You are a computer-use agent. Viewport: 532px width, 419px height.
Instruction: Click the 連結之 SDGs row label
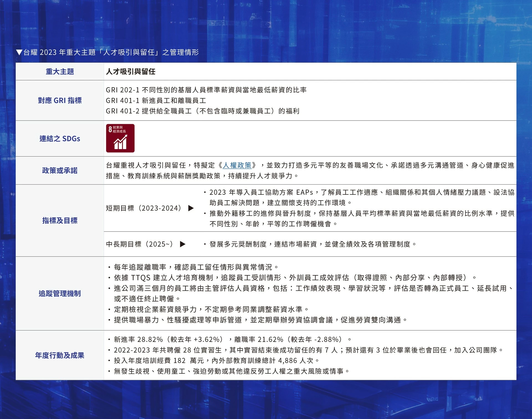click(60, 139)
